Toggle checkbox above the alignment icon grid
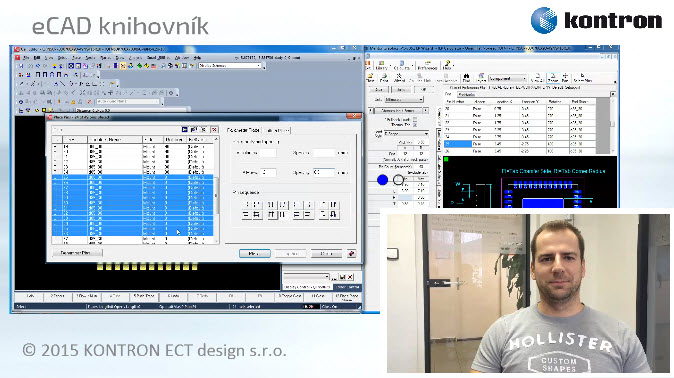Image resolution: width=674 pixels, height=378 pixels. point(235,192)
